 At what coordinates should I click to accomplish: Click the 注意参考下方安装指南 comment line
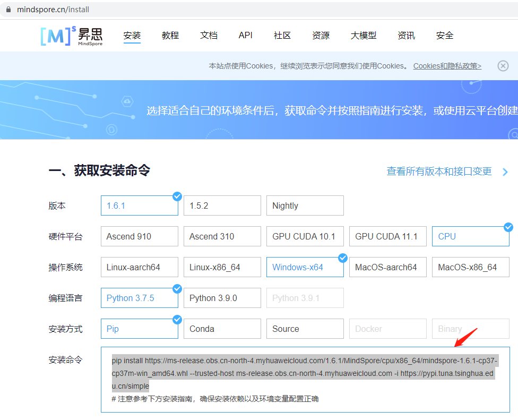click(215, 399)
